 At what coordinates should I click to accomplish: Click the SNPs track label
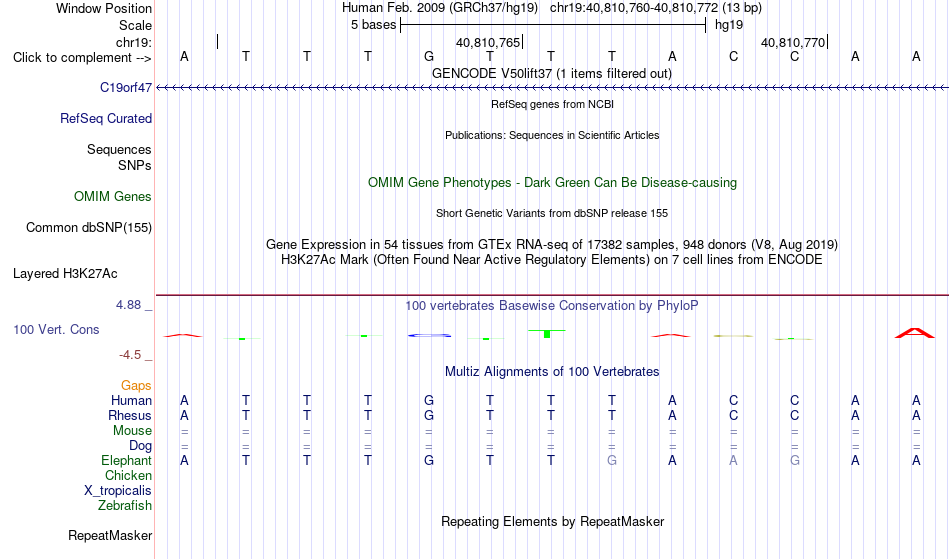coord(135,165)
